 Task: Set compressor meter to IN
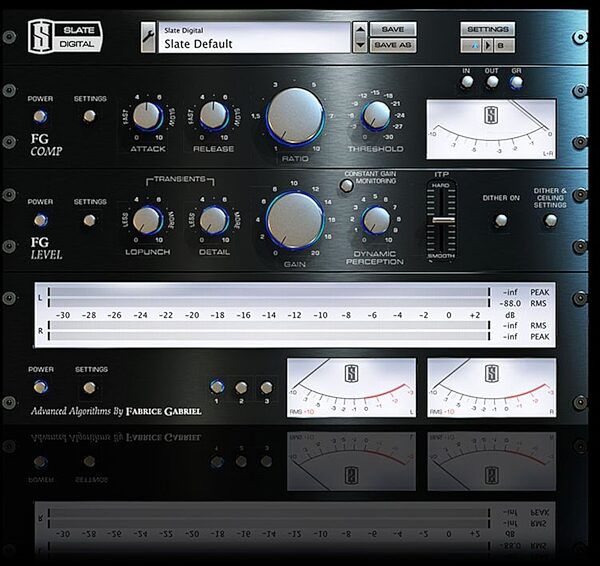pos(467,82)
